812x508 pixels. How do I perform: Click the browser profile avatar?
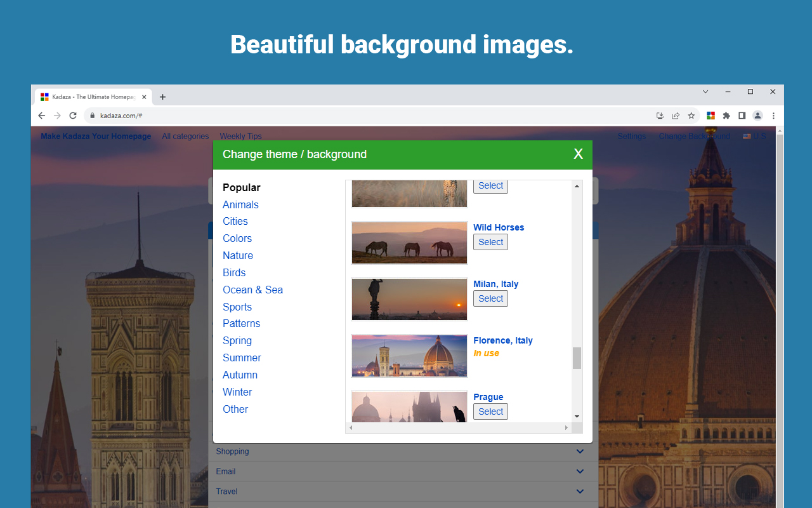tap(757, 115)
